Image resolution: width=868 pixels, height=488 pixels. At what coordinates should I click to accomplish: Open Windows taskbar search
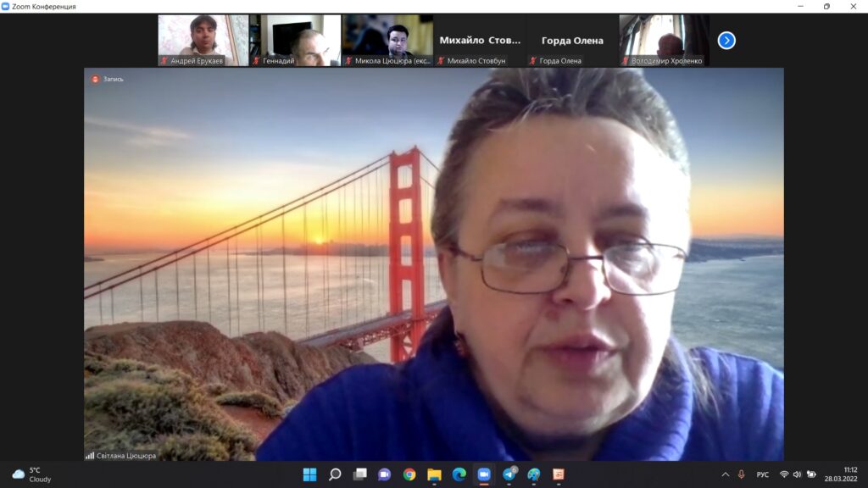(x=335, y=474)
